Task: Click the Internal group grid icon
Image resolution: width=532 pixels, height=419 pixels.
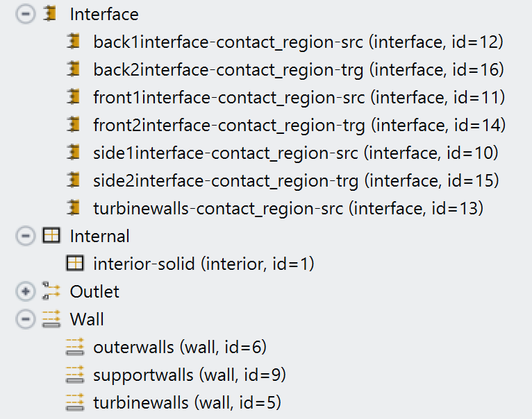Action: tap(51, 236)
